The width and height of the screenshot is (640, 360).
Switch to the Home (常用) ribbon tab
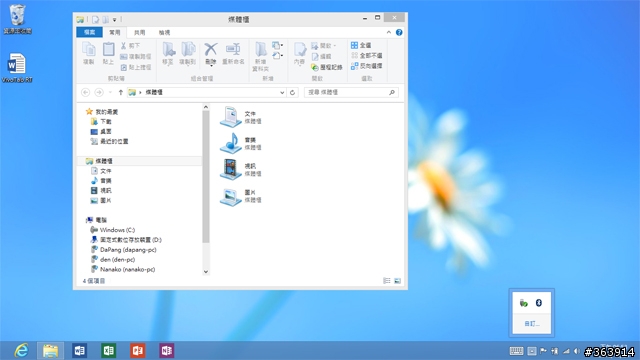coord(115,32)
